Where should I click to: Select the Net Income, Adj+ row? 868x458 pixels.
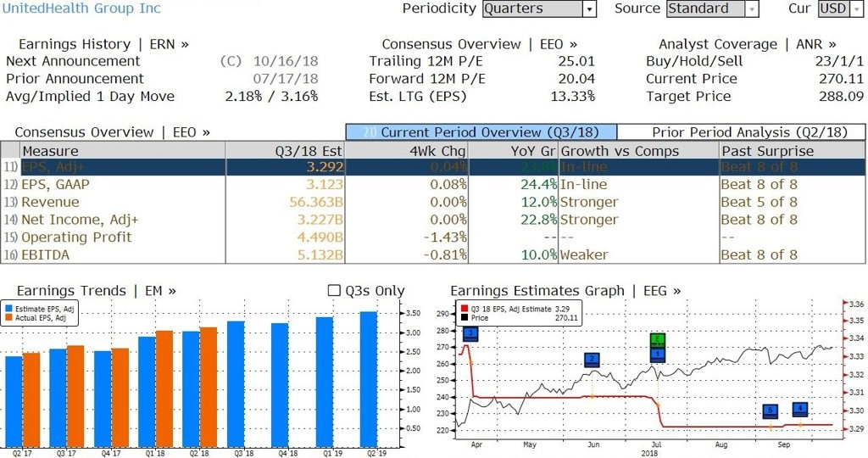[x=433, y=220]
